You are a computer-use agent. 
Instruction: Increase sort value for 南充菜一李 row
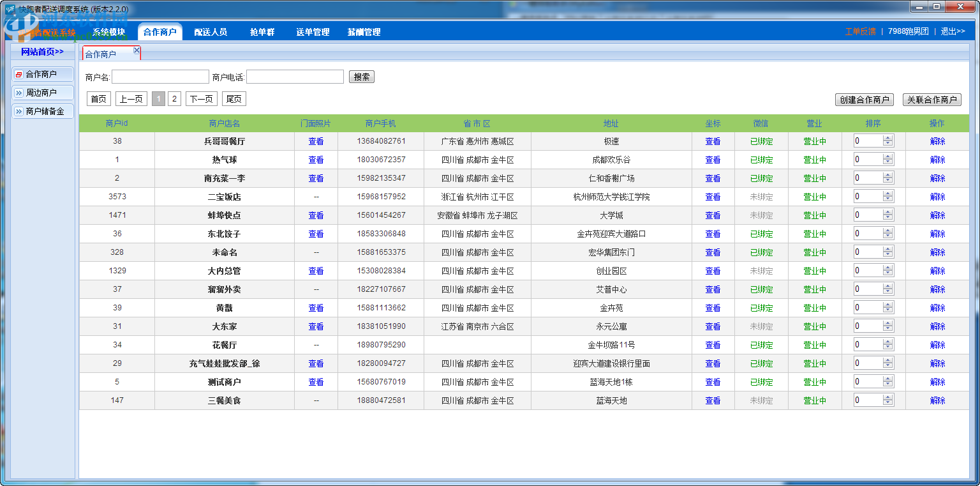point(888,175)
